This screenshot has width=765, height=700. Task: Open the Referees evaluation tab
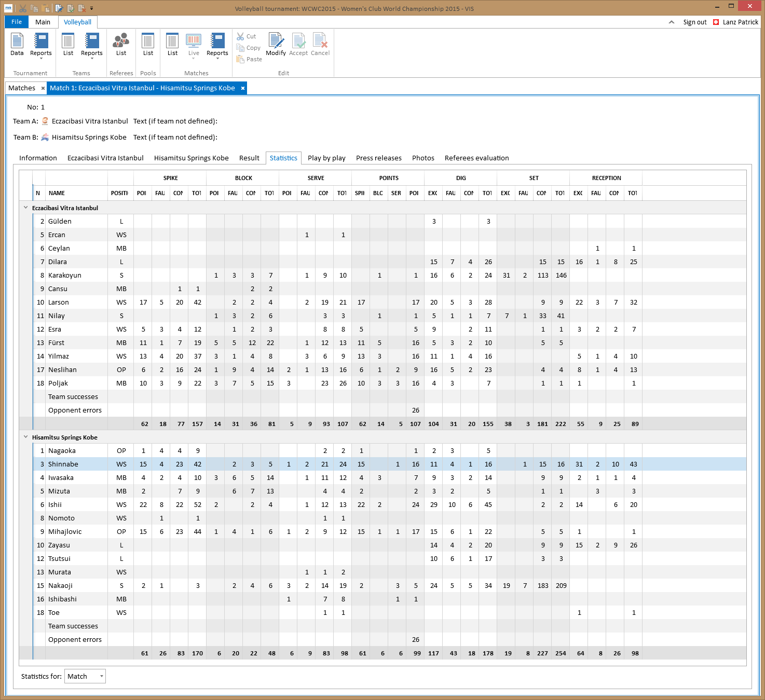[476, 158]
